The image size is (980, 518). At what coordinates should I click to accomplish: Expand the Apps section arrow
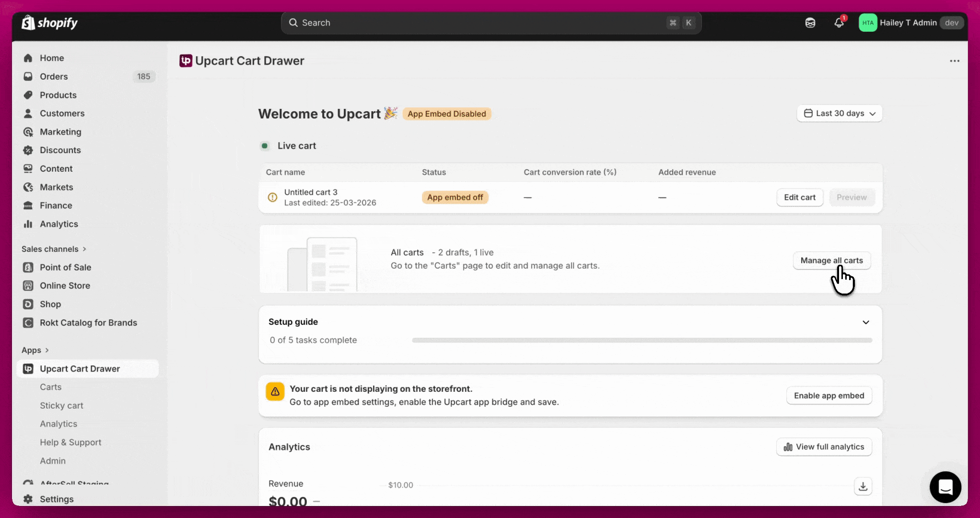click(x=47, y=350)
